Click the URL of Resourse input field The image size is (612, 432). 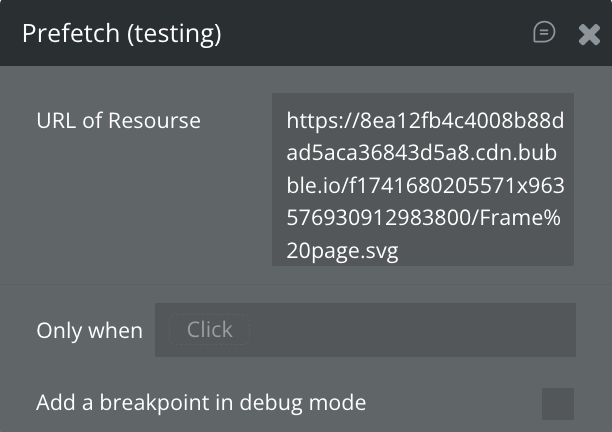coord(422,180)
